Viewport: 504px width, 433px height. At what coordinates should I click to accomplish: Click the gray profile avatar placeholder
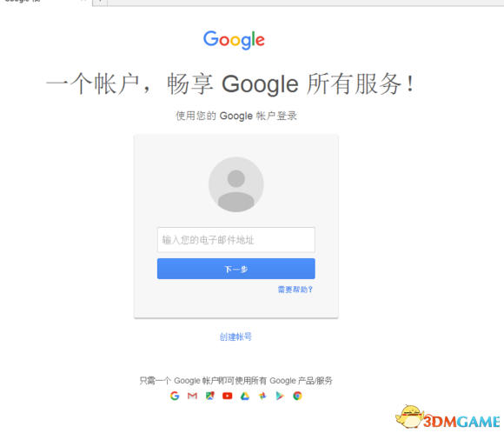pos(236,184)
